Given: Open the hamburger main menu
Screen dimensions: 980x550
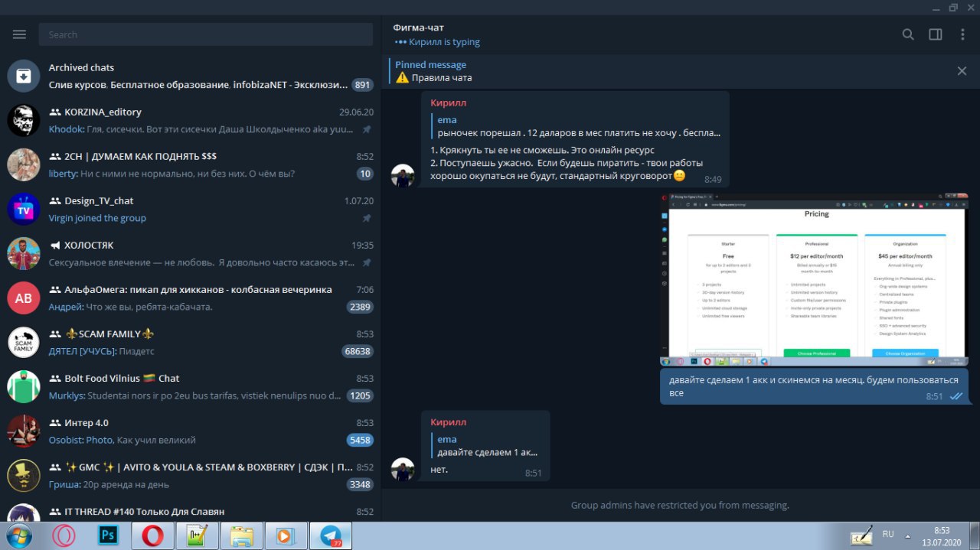Looking at the screenshot, I should pos(19,34).
